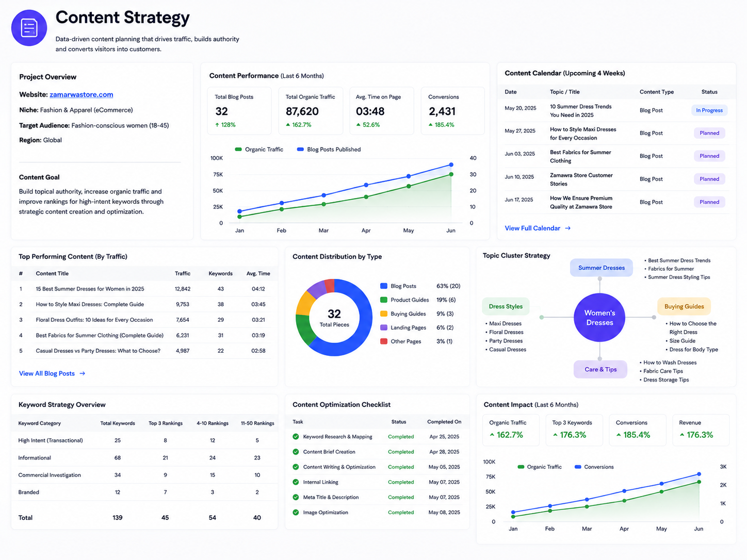This screenshot has width=747, height=560.
Task: Click green check icon for Content Writing & Optimization
Action: pos(296,467)
